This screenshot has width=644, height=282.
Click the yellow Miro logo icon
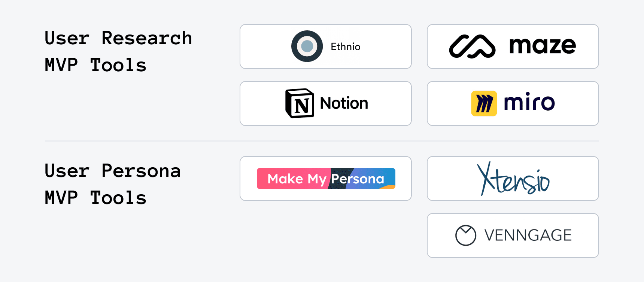click(x=484, y=103)
